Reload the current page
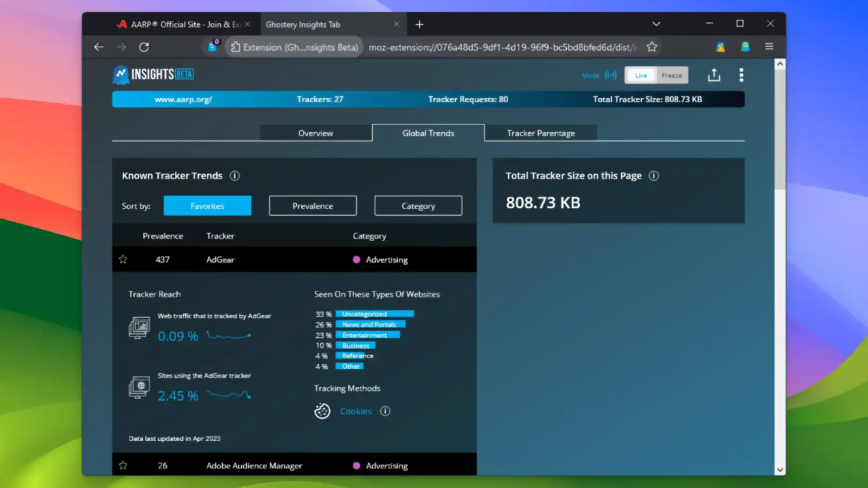868x488 pixels. 144,47
